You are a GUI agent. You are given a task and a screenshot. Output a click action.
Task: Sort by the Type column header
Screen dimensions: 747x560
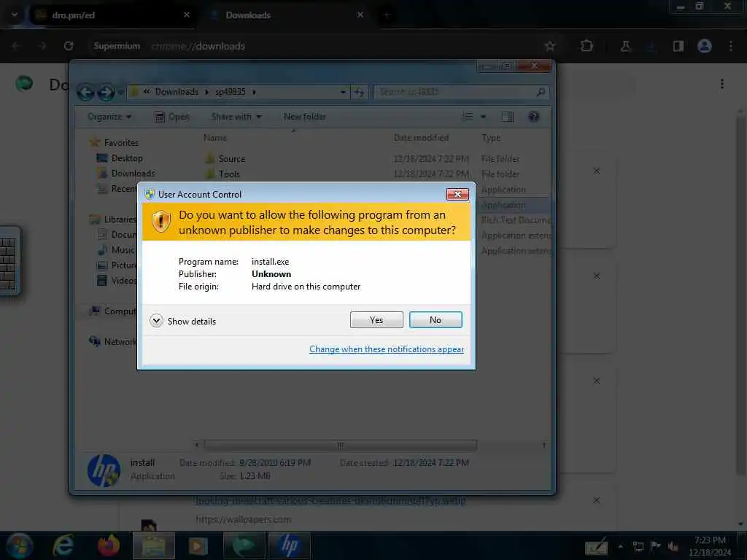[x=491, y=138]
